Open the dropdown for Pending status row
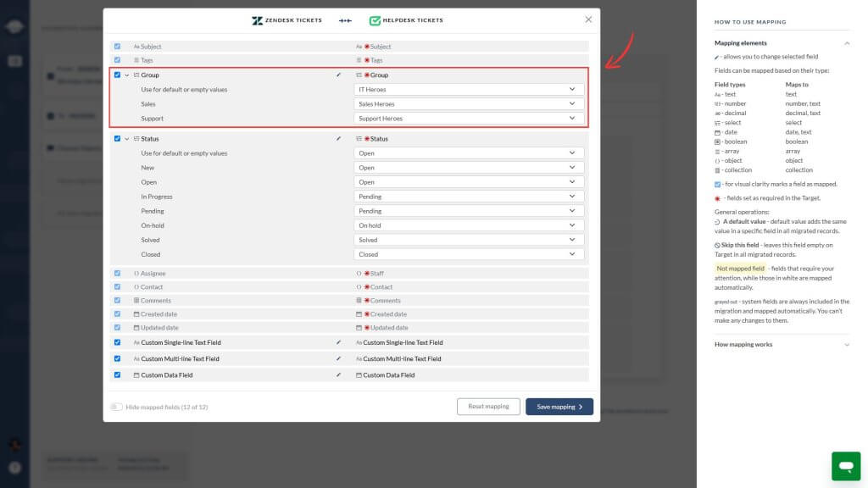The height and width of the screenshot is (488, 868). point(468,211)
